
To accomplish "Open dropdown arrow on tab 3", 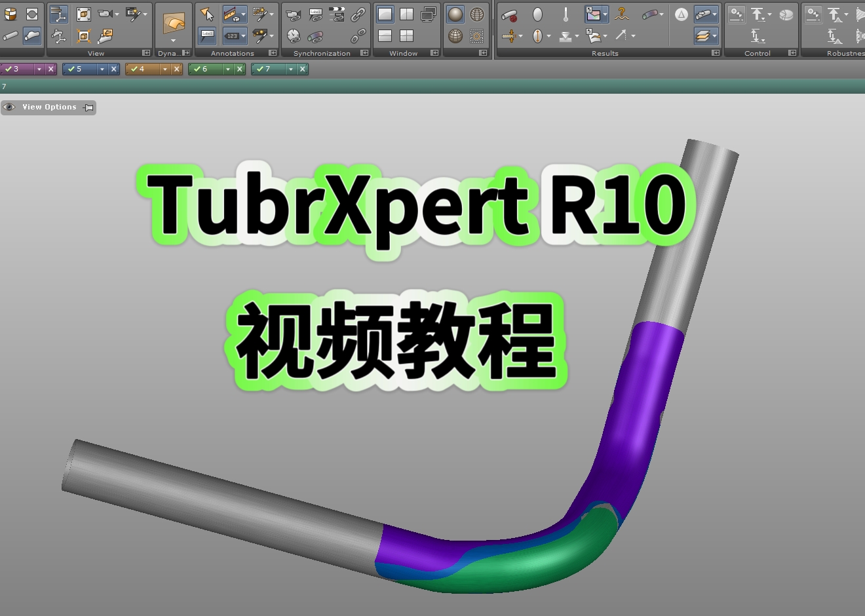I will pos(39,69).
